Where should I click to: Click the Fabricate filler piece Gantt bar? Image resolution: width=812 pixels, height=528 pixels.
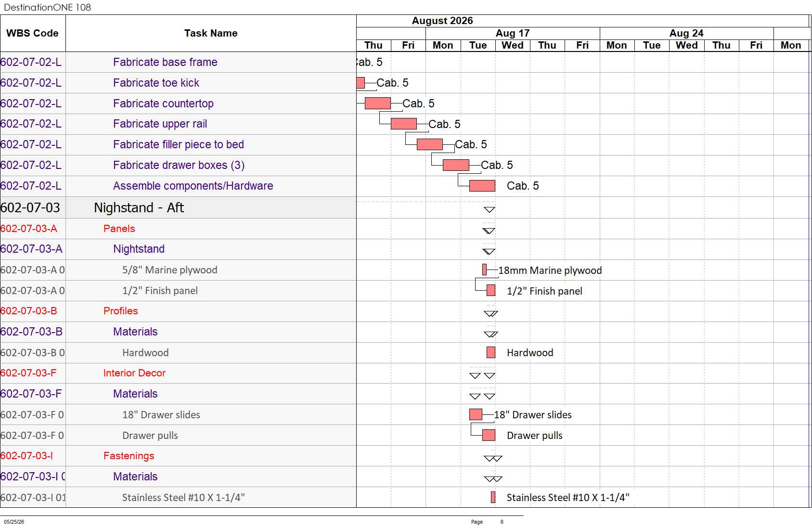point(430,144)
